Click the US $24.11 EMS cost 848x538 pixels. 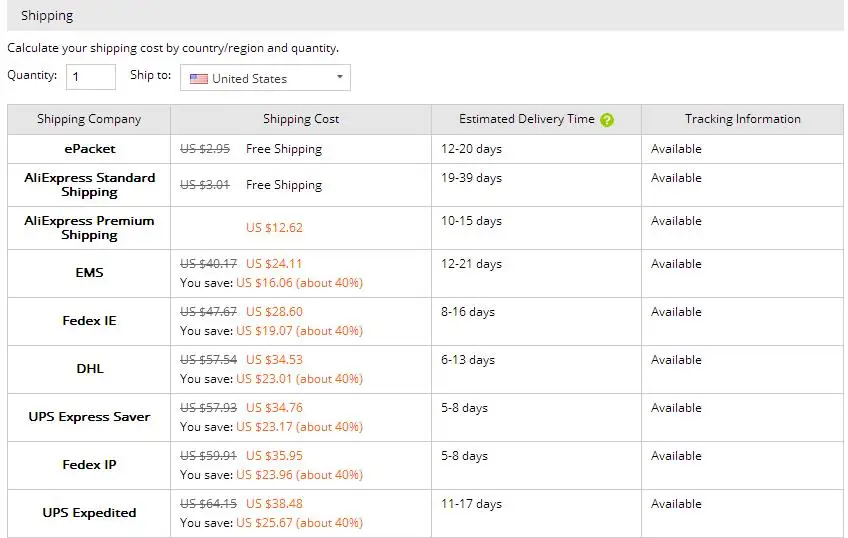[274, 264]
